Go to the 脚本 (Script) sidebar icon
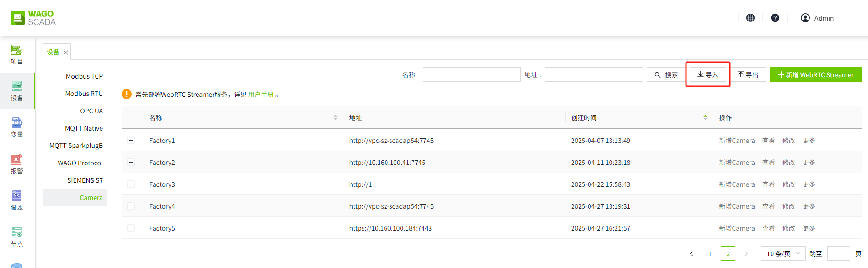Image resolution: width=868 pixels, height=268 pixels. click(17, 200)
